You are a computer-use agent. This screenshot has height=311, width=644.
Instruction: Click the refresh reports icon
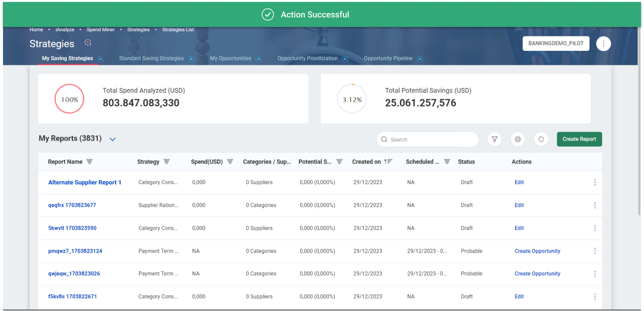tap(541, 140)
